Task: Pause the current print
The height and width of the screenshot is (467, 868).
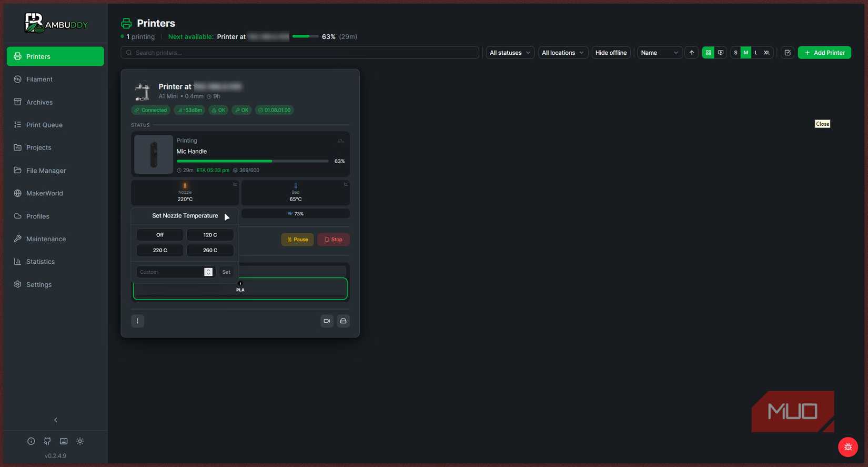Action: (298, 240)
